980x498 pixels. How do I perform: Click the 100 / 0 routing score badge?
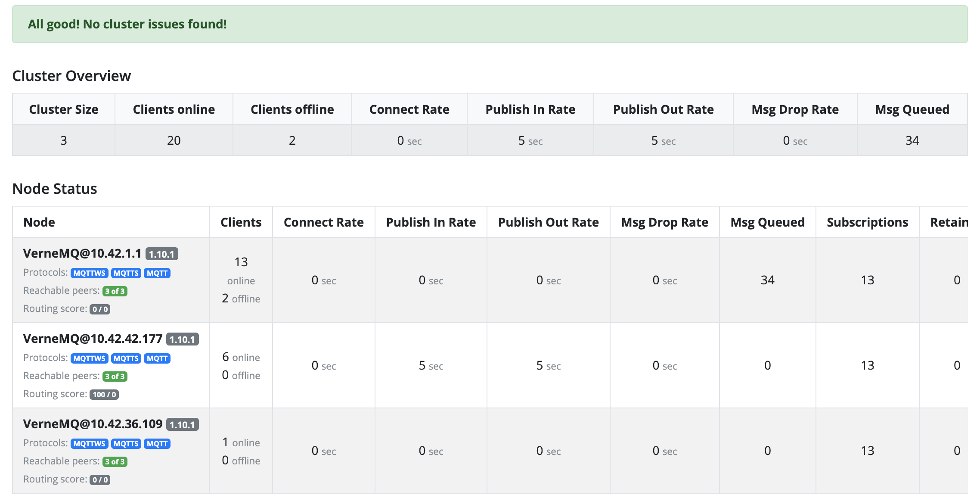pos(104,395)
